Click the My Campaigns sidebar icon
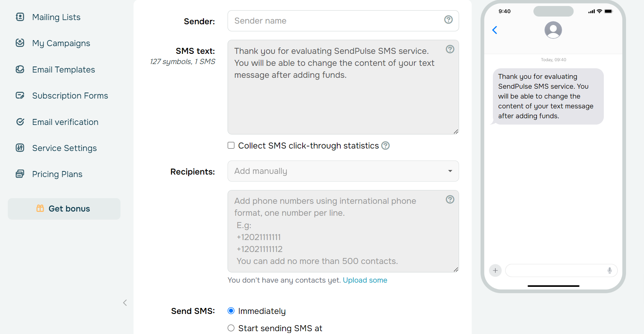 pos(20,43)
